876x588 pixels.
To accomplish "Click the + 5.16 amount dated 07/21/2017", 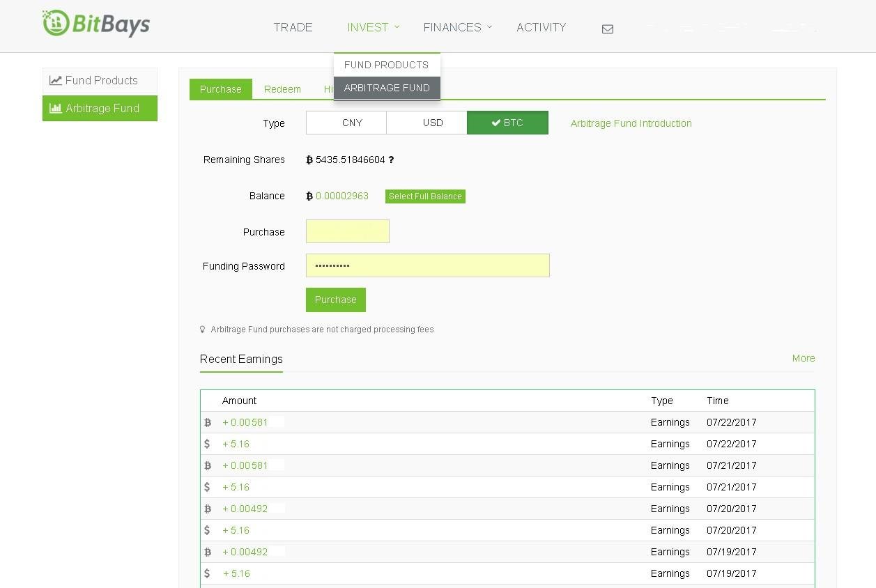I will click(236, 487).
